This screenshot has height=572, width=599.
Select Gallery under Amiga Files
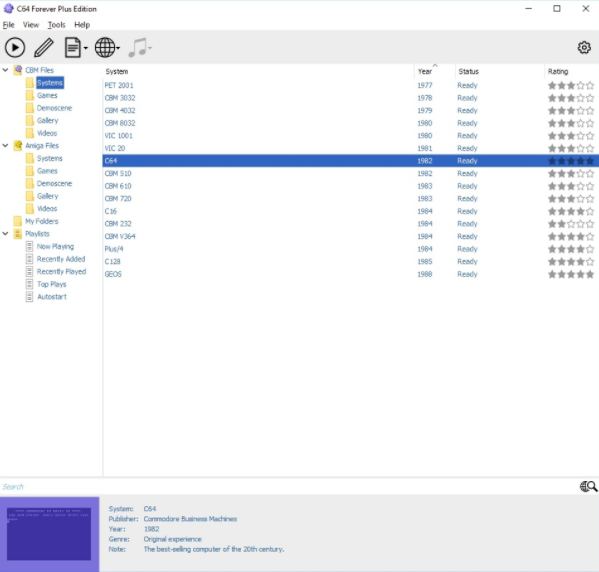click(x=47, y=196)
